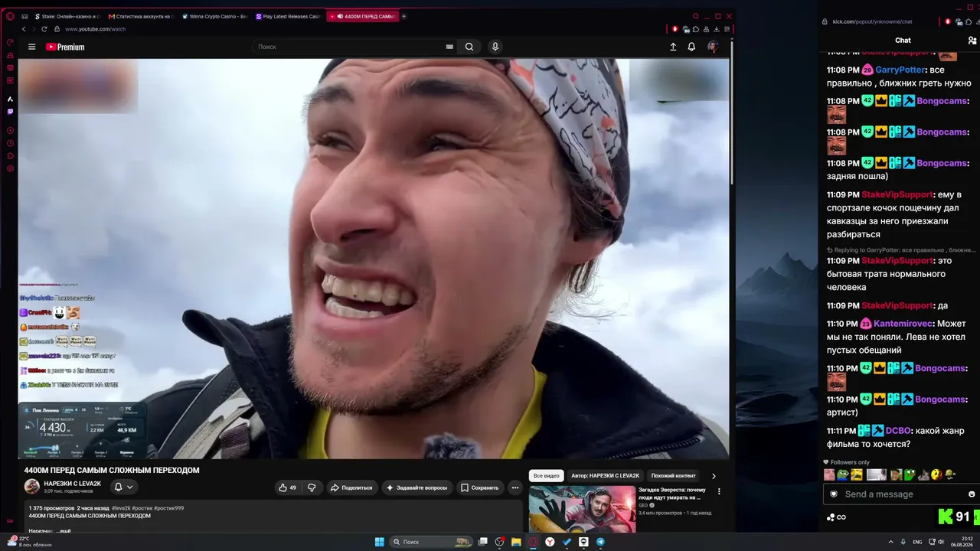Start voice search with the microphone

click(x=495, y=47)
